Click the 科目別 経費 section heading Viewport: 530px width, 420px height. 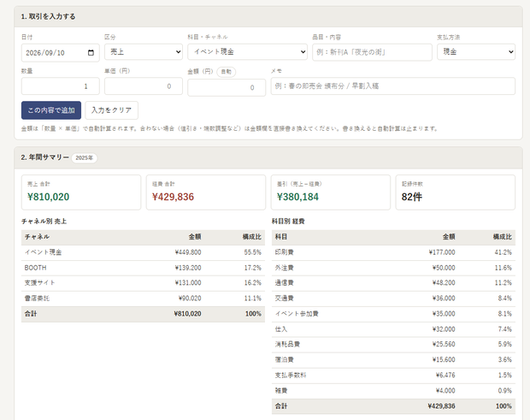(x=288, y=222)
